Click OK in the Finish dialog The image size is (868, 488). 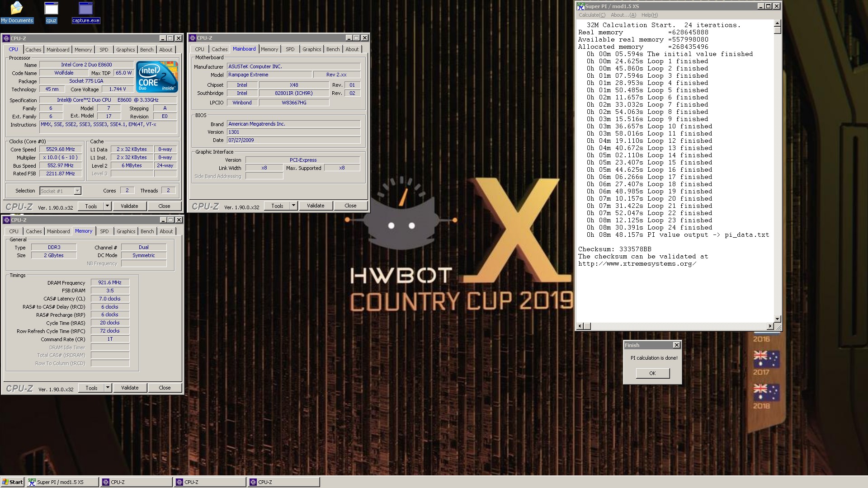click(652, 373)
